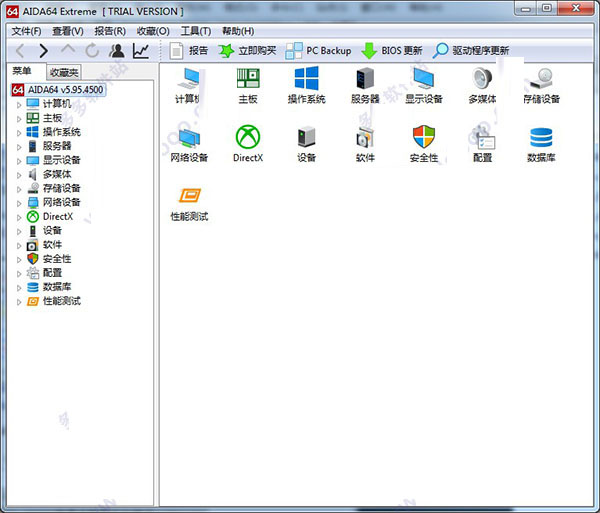Go forward with the right arrow icon
The image size is (600, 513).
[x=44, y=50]
